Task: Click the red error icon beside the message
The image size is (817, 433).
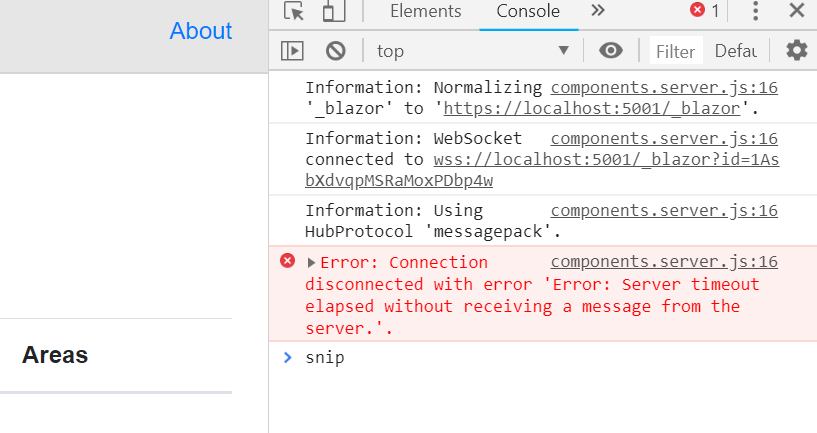Action: click(x=287, y=261)
